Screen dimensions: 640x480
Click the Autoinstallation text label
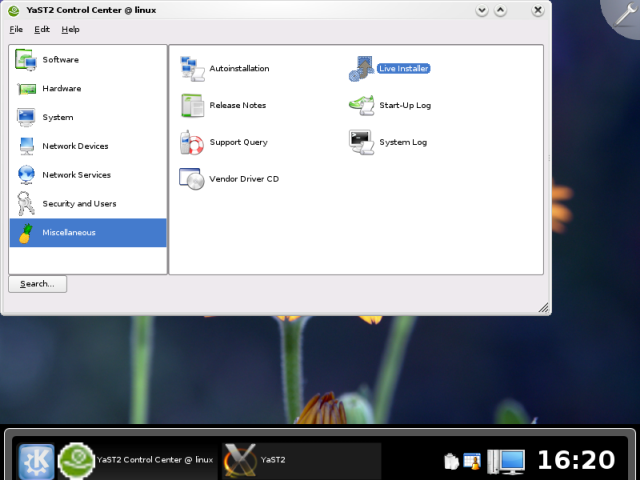pos(239,69)
